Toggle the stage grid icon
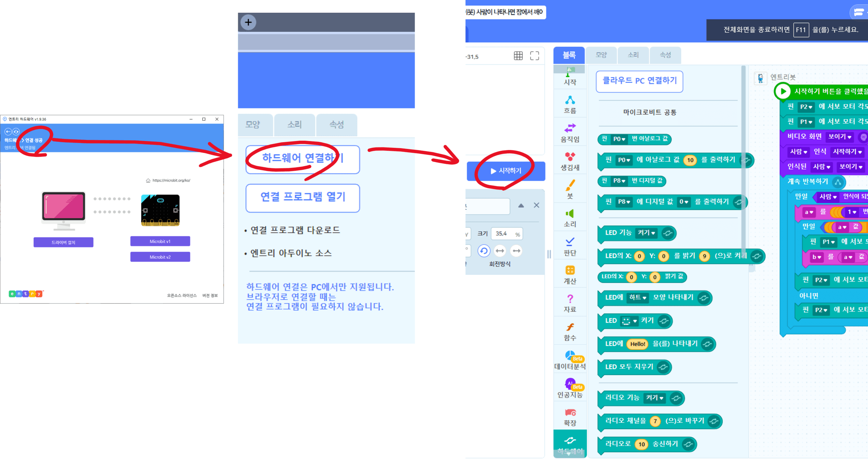This screenshot has height=463, width=868. [x=518, y=56]
